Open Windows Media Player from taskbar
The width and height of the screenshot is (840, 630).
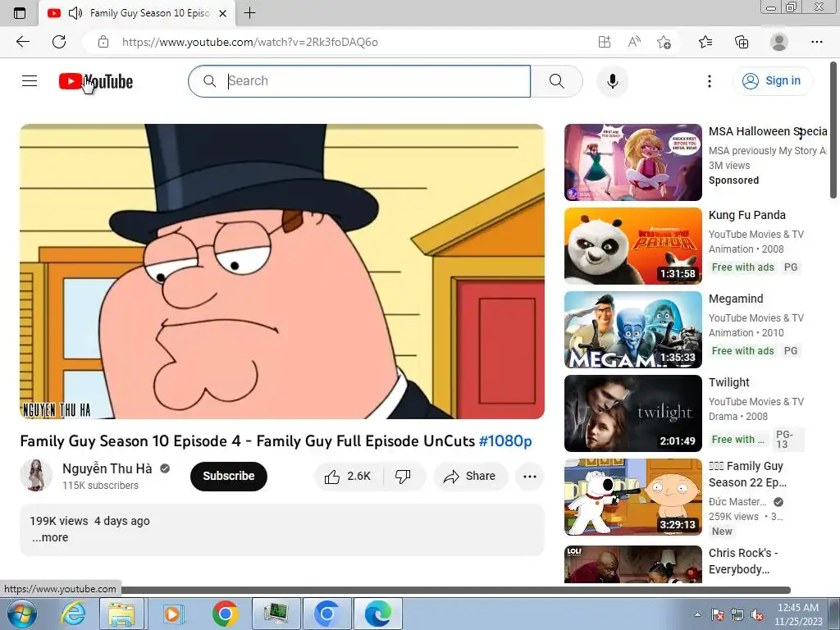pos(172,614)
